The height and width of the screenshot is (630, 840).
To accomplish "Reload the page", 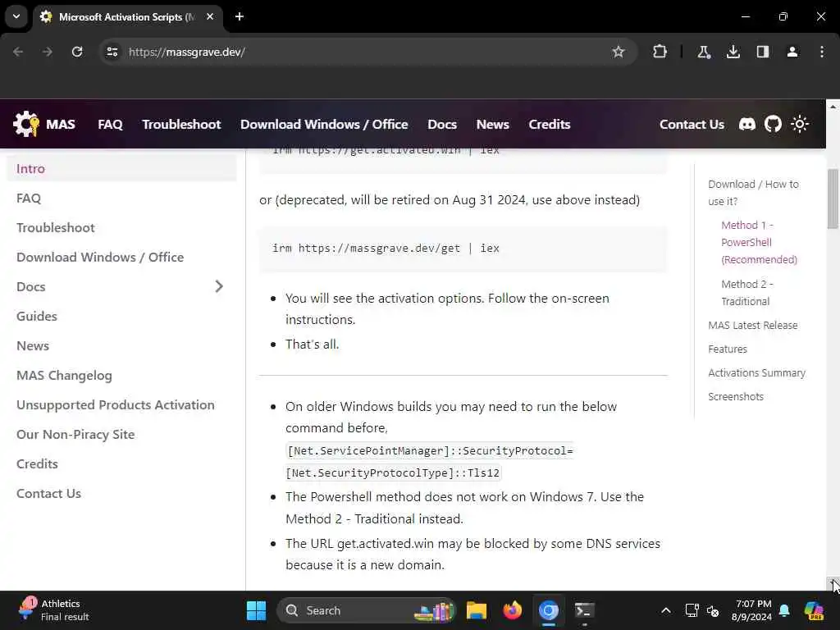I will pyautogui.click(x=77, y=52).
